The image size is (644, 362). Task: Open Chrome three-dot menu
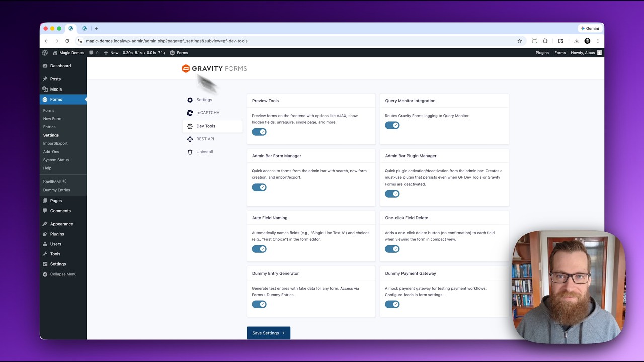tap(598, 41)
